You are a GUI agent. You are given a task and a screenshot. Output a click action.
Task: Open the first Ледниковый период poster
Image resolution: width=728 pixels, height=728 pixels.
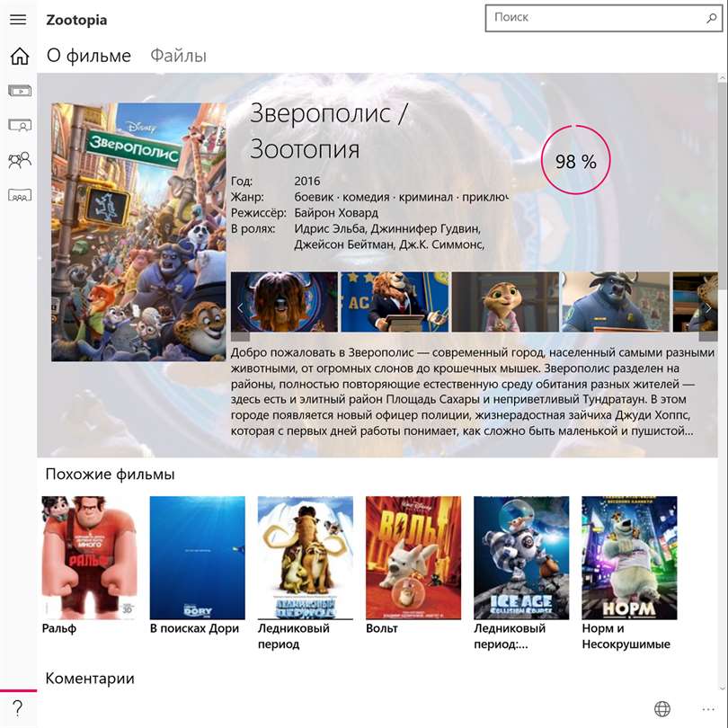(x=306, y=557)
